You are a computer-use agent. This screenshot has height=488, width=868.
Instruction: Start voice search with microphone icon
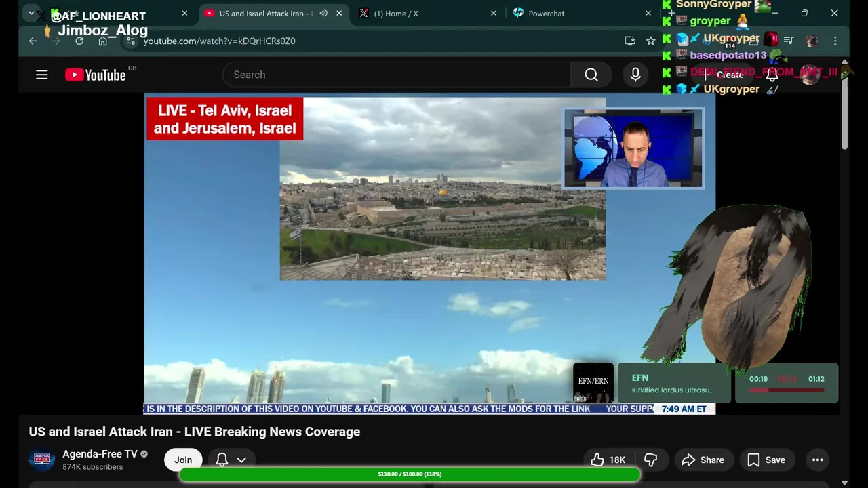point(635,75)
